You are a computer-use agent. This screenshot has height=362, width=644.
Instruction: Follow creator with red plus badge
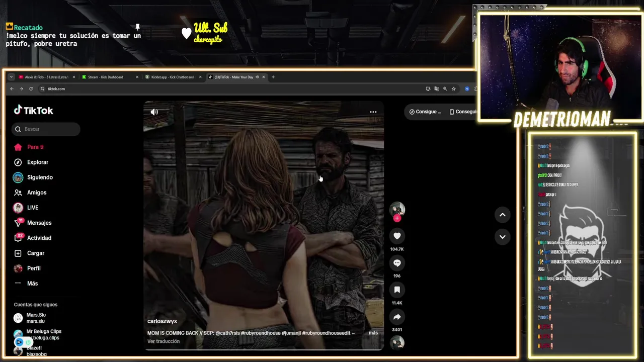(x=397, y=218)
